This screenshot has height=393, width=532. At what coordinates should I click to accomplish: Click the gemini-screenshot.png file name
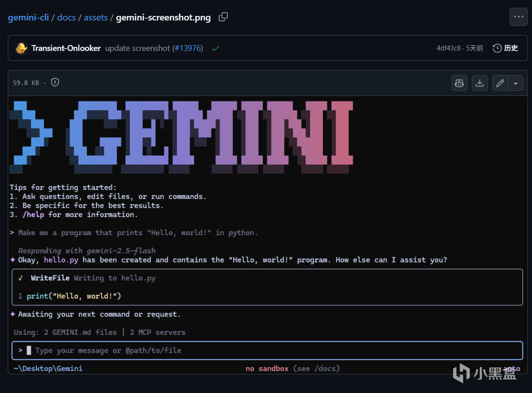[163, 17]
